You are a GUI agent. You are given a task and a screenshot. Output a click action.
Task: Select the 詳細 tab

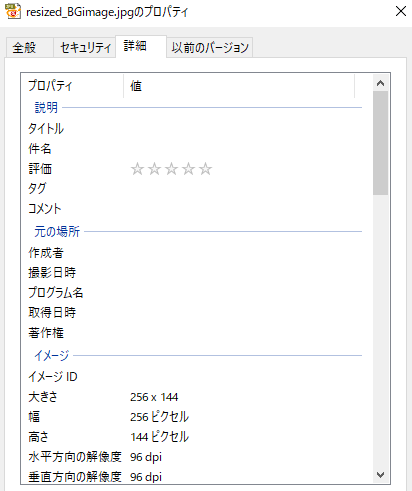click(141, 46)
